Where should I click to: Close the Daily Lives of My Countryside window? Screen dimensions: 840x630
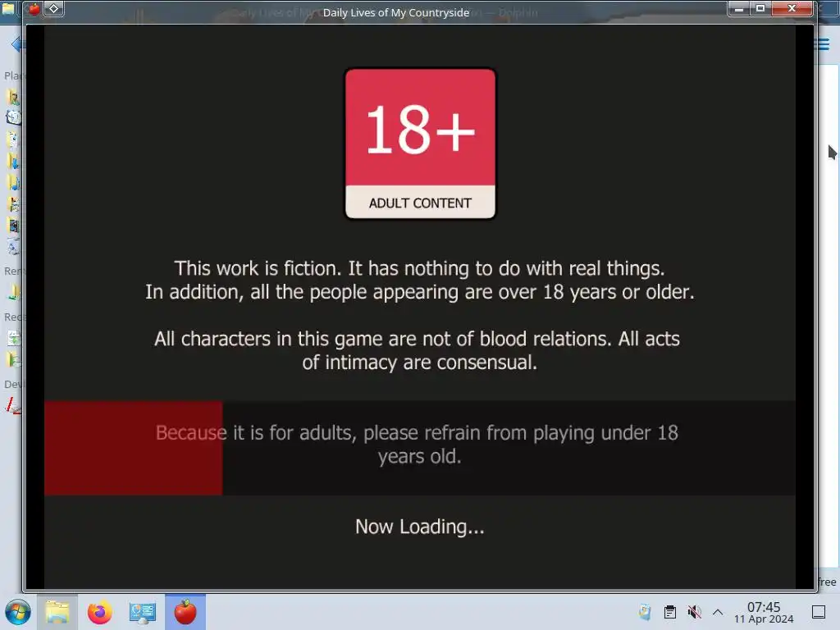click(x=792, y=8)
